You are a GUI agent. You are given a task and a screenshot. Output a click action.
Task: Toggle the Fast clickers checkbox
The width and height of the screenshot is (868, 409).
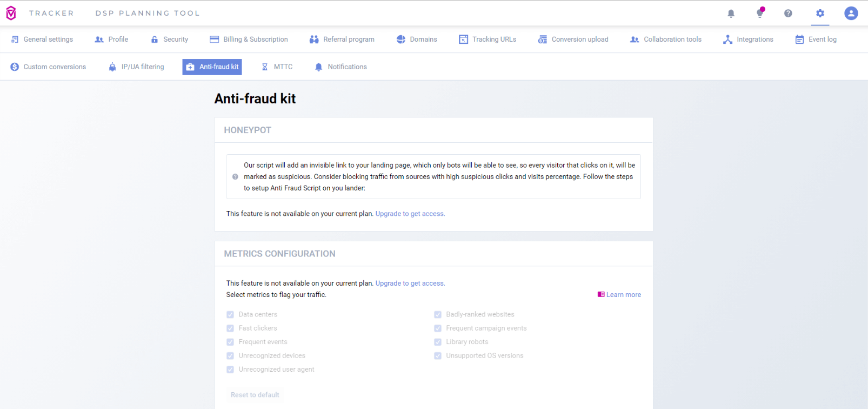(x=230, y=328)
